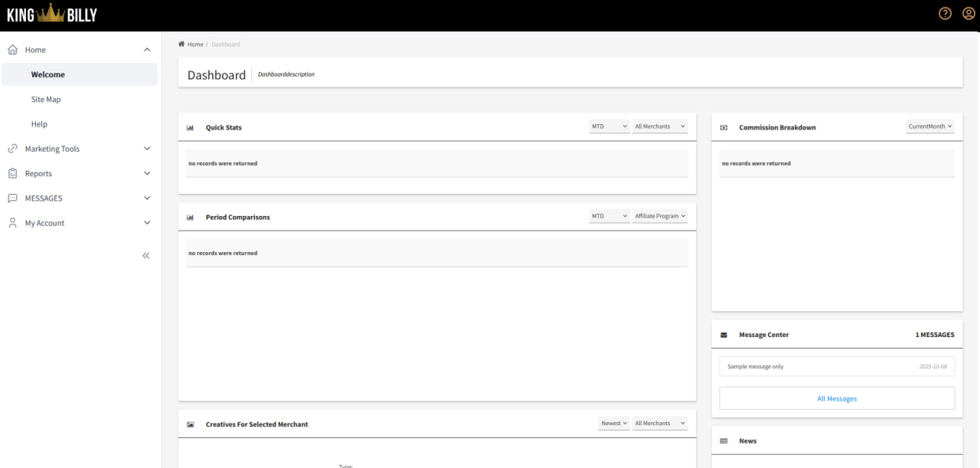Click the King Billy logo
The height and width of the screenshot is (468, 980).
(52, 14)
